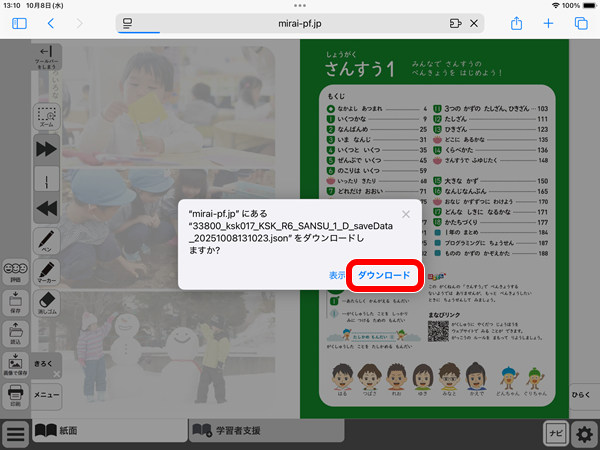Tap the はる character portrait
The image size is (600, 450).
click(x=342, y=378)
